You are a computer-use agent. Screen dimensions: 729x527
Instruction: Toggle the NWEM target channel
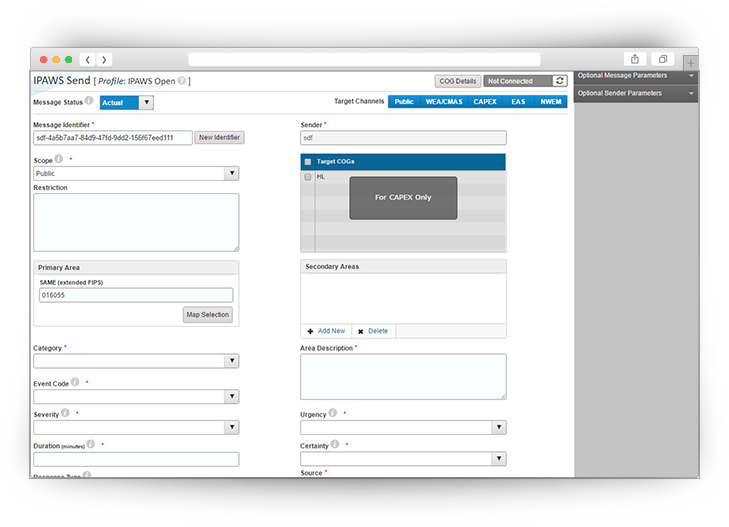(x=551, y=102)
